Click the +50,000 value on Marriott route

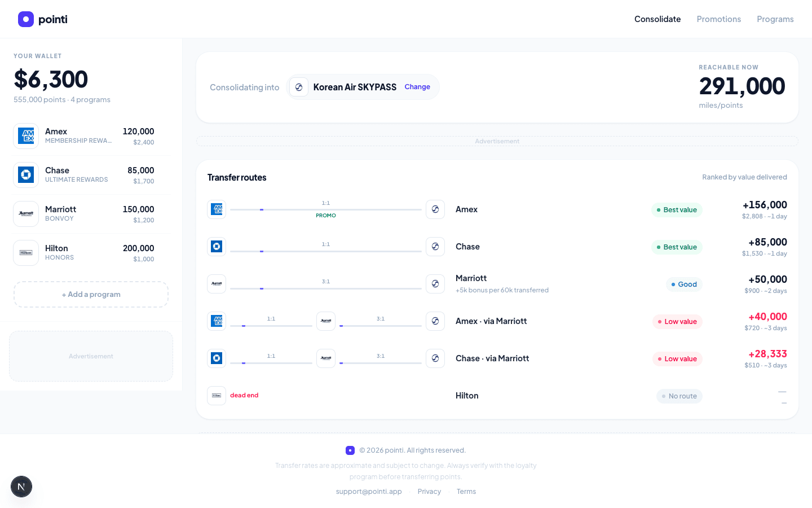767,279
